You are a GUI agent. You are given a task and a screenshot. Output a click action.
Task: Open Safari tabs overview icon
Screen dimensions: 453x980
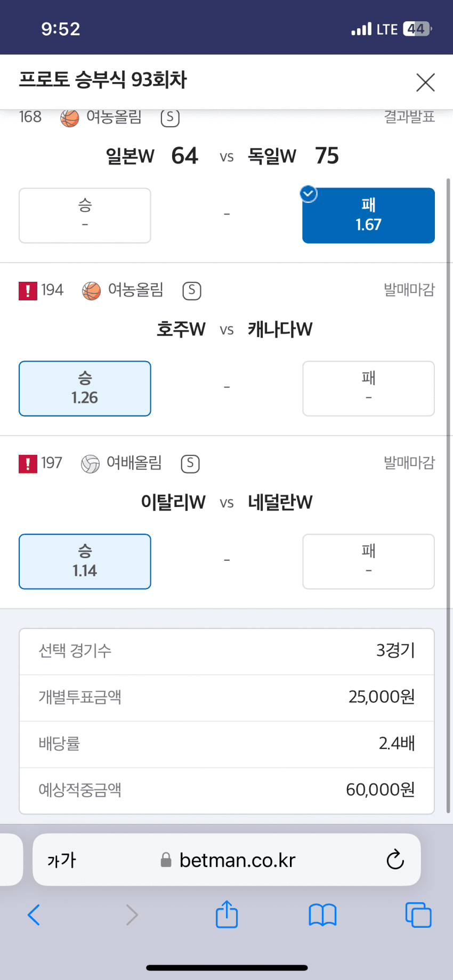tap(418, 915)
